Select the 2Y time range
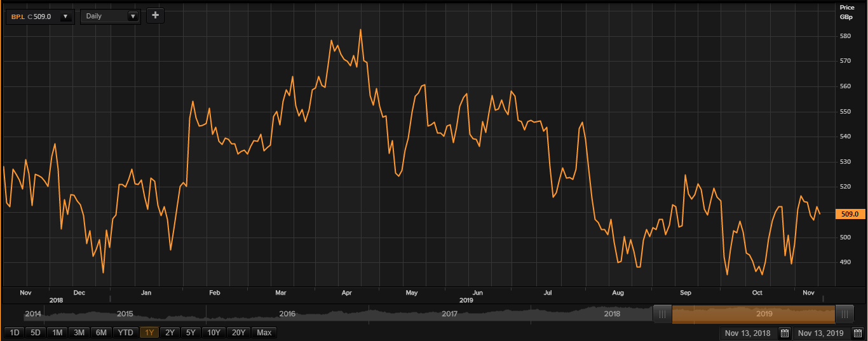 (x=170, y=332)
